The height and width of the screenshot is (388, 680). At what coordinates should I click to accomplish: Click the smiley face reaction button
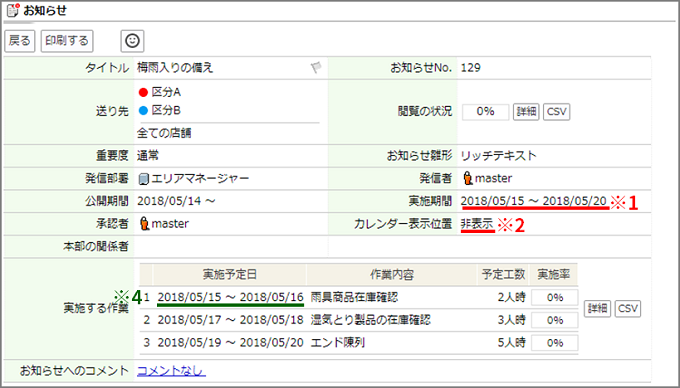(132, 41)
